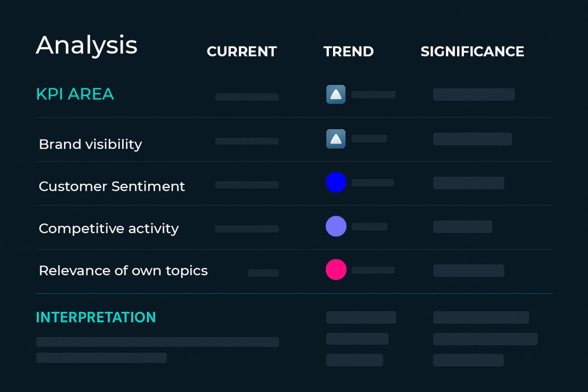Viewport: 588px width, 392px height.
Task: Click the KPI AREA section heading
Action: point(75,94)
